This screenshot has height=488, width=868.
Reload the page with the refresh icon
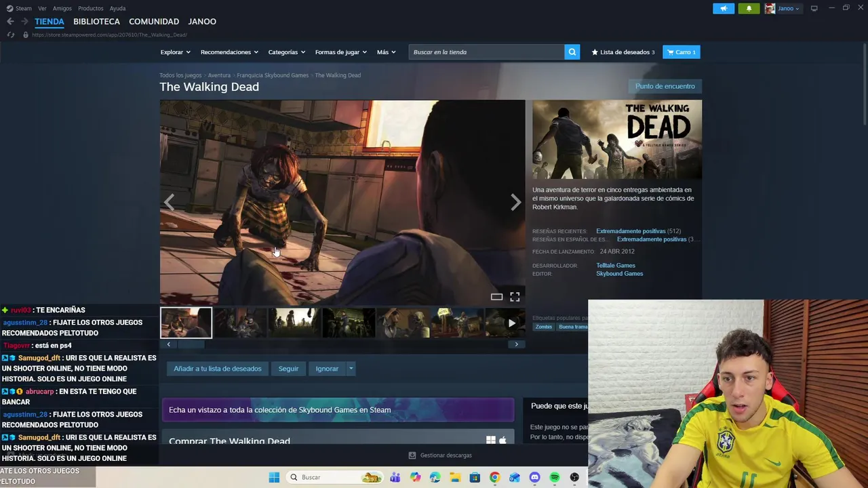[x=10, y=35]
